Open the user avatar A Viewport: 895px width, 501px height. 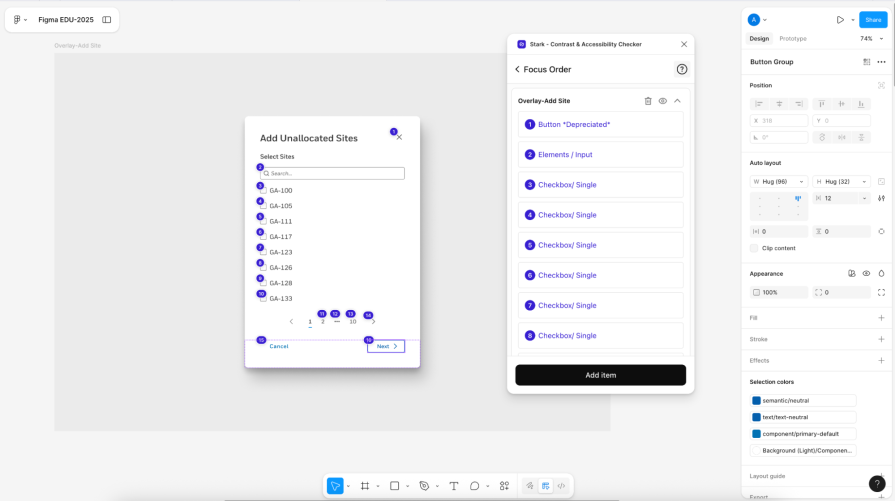click(754, 19)
